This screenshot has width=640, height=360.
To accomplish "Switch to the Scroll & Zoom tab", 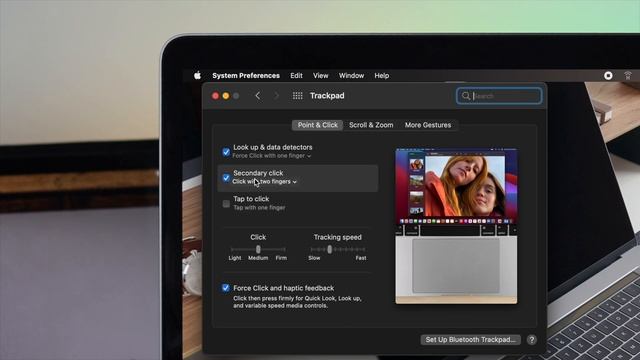I will click(x=371, y=125).
